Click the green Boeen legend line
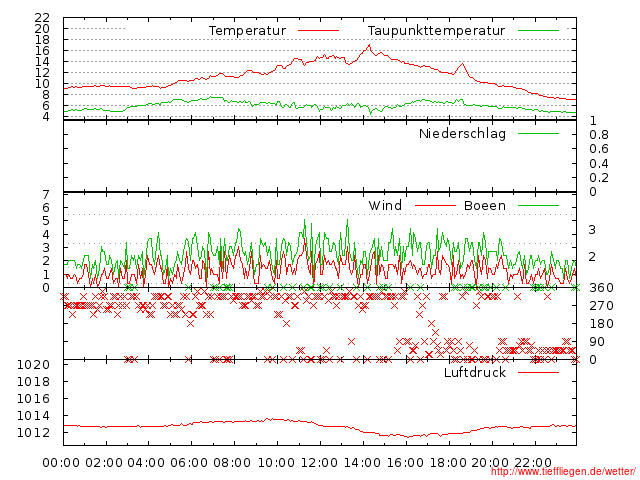The image size is (640, 480). pos(538,205)
